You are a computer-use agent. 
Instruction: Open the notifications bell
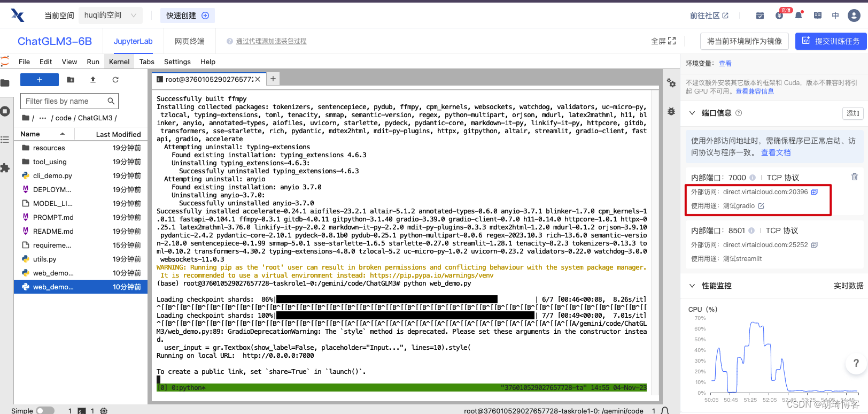[x=799, y=16]
